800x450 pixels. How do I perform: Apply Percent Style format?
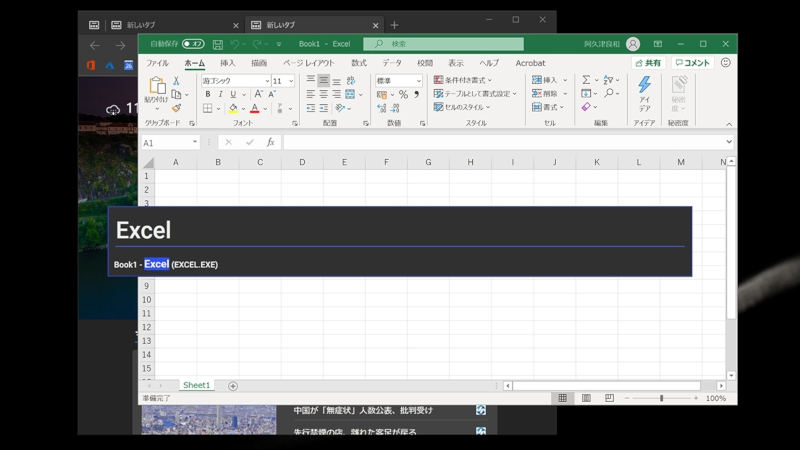click(403, 94)
